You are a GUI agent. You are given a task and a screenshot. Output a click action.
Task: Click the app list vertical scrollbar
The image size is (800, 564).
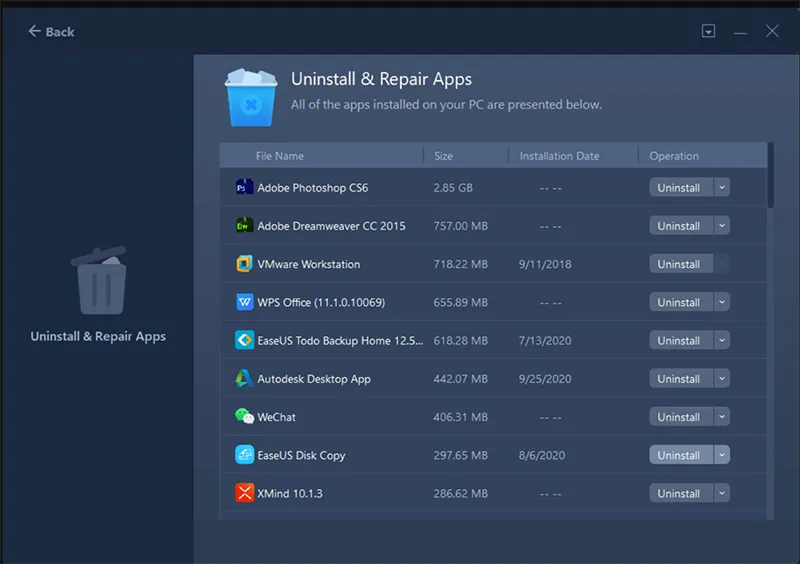point(770,176)
